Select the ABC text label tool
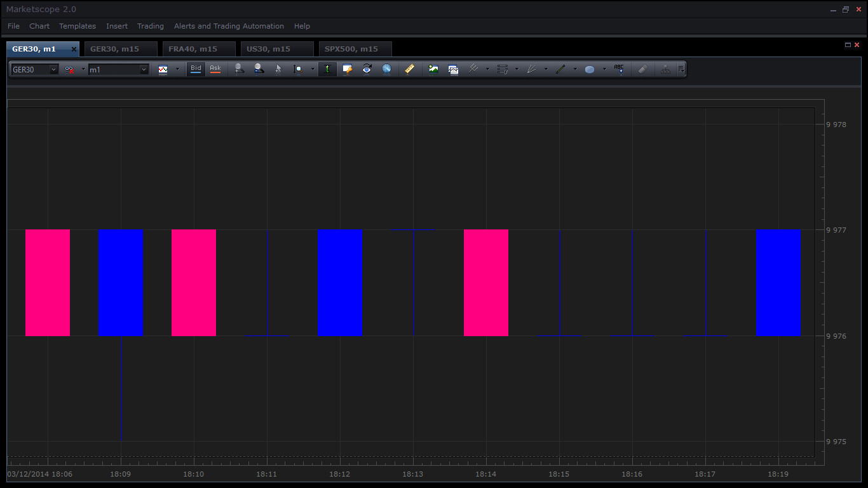 pos(619,69)
